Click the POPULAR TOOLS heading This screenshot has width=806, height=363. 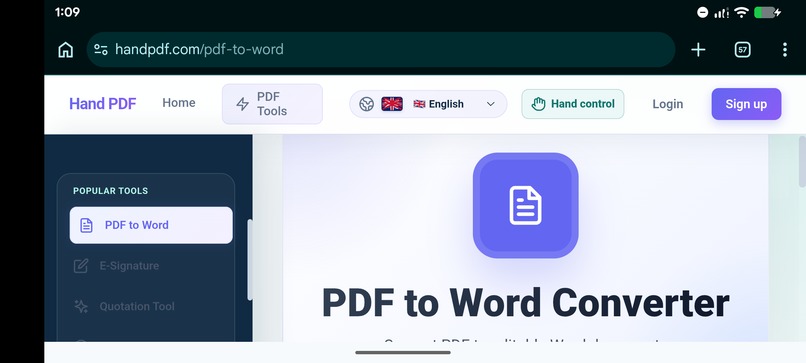click(x=111, y=191)
